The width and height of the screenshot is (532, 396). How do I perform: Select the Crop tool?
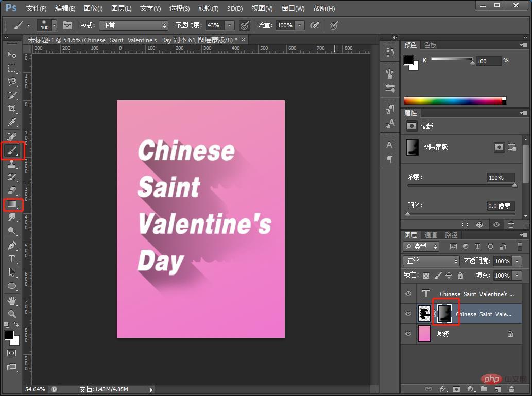(x=12, y=109)
